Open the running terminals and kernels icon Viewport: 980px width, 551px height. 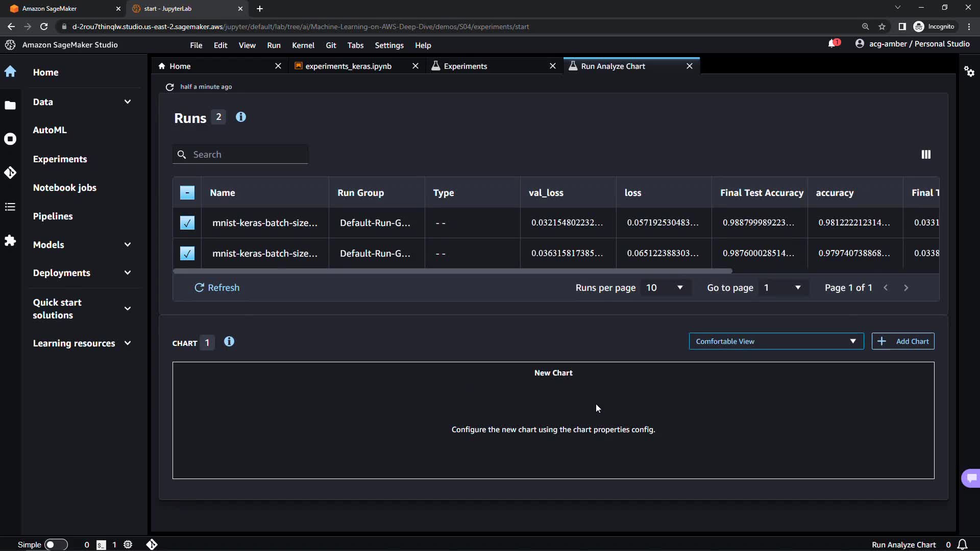click(x=10, y=139)
